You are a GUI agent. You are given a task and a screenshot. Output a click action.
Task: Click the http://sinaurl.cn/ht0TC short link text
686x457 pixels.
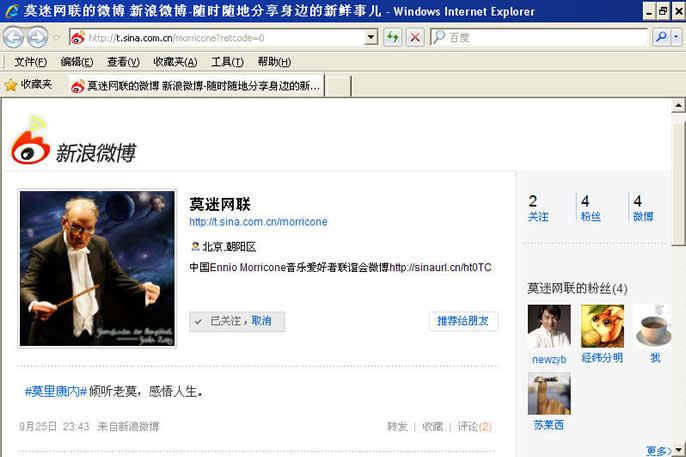tap(440, 267)
